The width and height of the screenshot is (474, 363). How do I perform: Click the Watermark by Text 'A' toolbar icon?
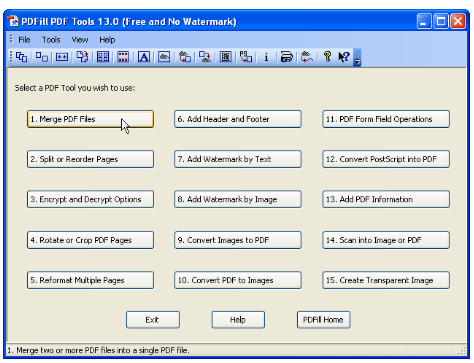144,57
